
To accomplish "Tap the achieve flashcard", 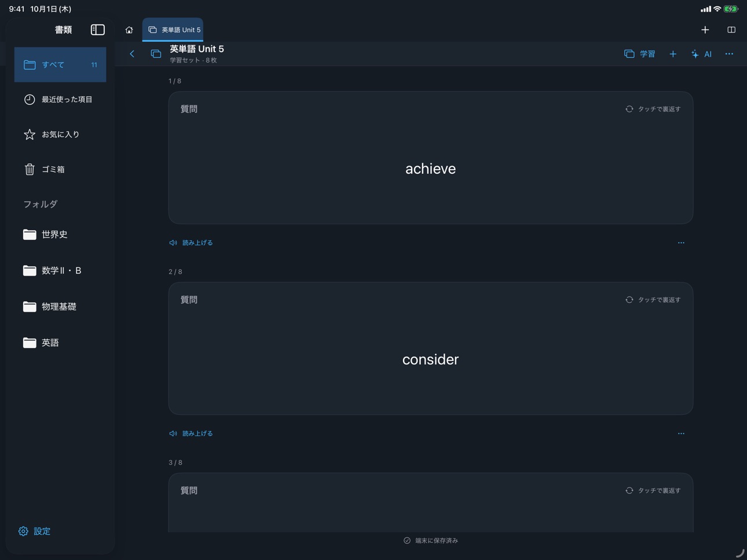I will (431, 158).
